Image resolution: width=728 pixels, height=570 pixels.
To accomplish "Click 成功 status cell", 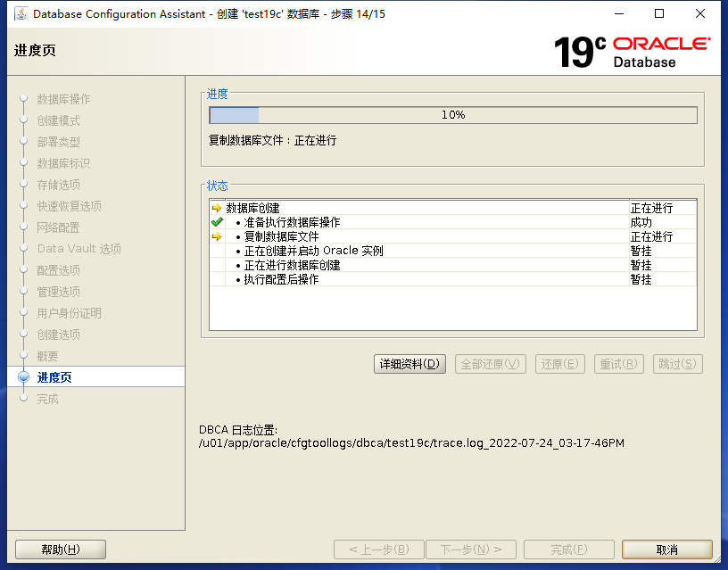I will tap(641, 222).
